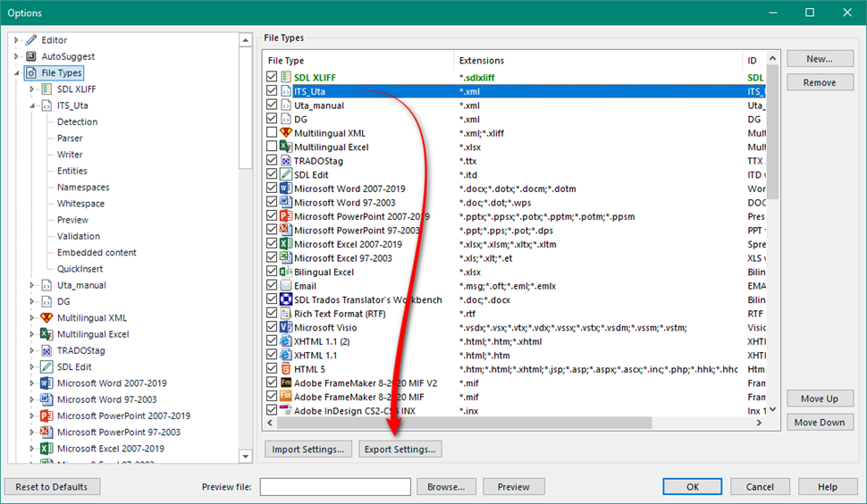Click the Multilingual XML icon in list

click(286, 132)
